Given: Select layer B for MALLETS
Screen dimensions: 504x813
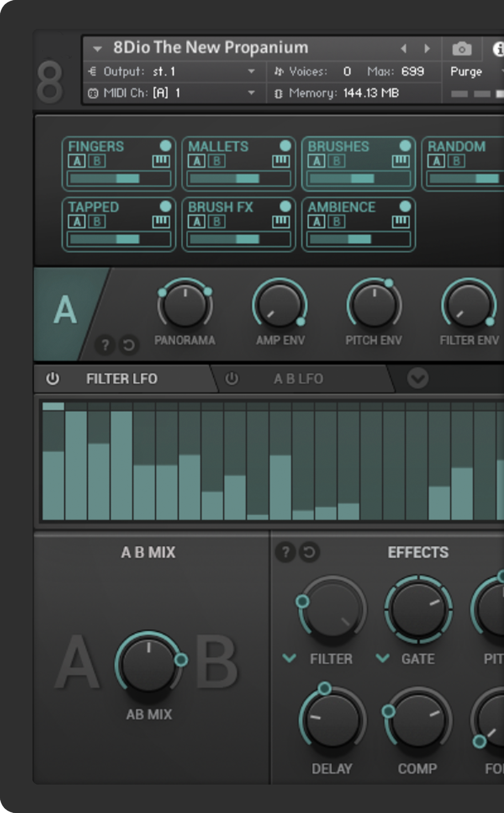Looking at the screenshot, I should pyautogui.click(x=217, y=161).
